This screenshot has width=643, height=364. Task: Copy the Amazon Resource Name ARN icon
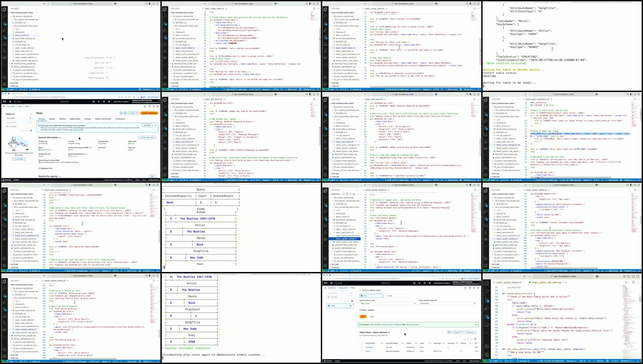tap(40, 162)
